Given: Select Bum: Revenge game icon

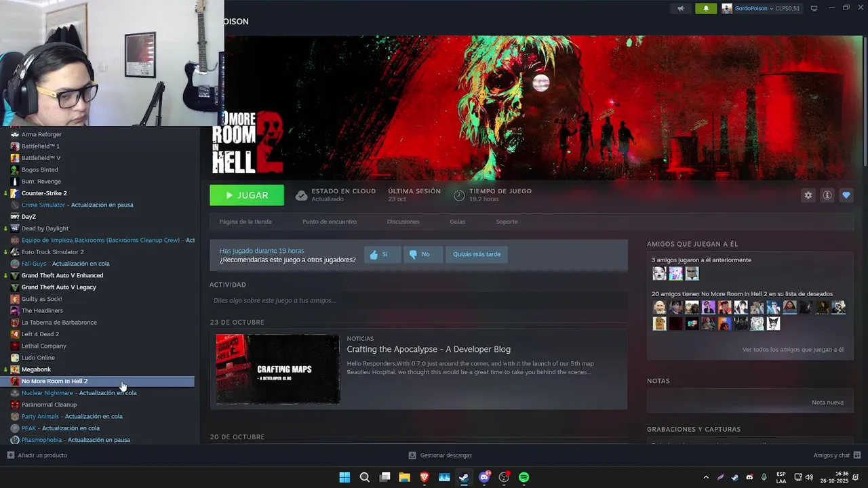Looking at the screenshot, I should point(15,181).
